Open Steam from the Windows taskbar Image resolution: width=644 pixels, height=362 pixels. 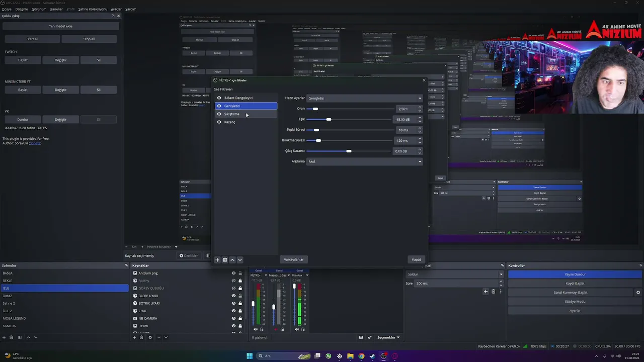(x=372, y=356)
